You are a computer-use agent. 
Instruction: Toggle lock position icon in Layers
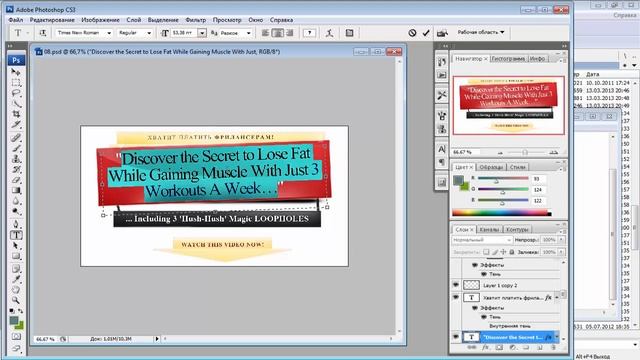[x=503, y=252]
